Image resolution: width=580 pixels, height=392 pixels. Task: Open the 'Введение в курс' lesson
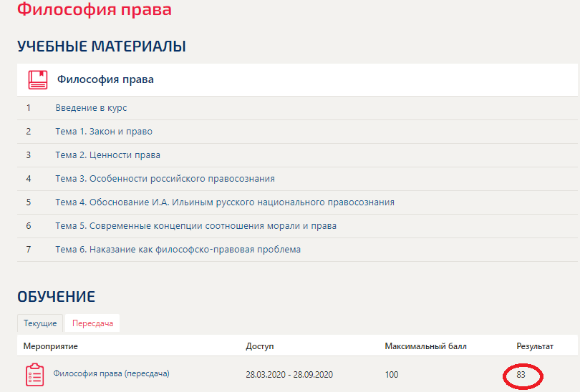[91, 108]
